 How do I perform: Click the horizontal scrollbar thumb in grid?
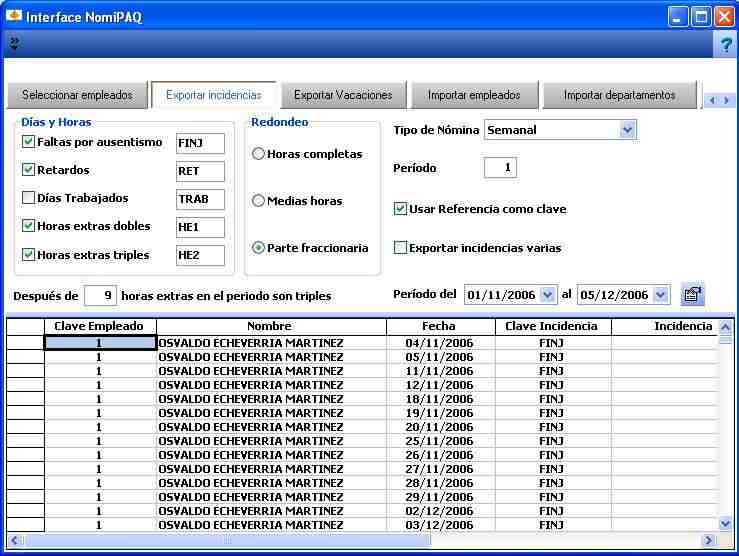[x=227, y=540]
